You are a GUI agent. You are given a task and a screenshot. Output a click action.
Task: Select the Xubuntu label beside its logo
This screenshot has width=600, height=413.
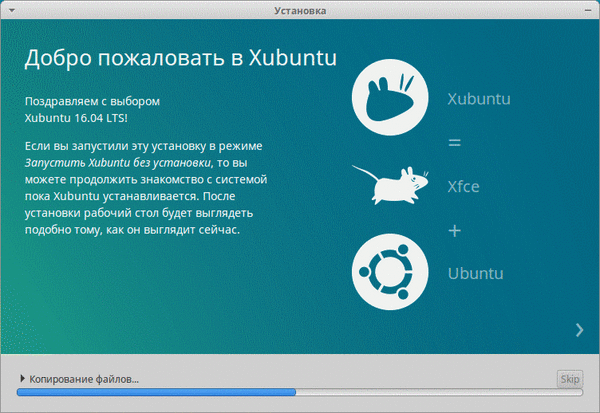[x=479, y=99]
